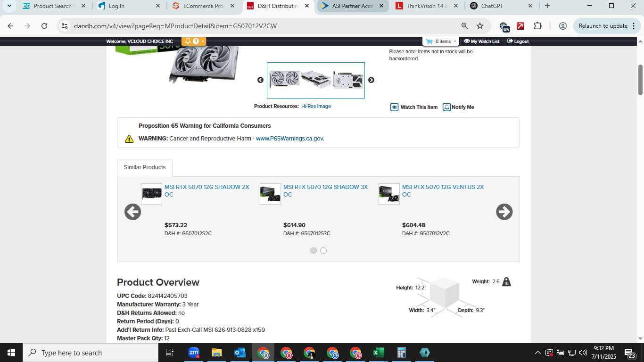Image resolution: width=644 pixels, height=362 pixels.
Task: Click the volume icon in system tray
Action: pos(583,353)
